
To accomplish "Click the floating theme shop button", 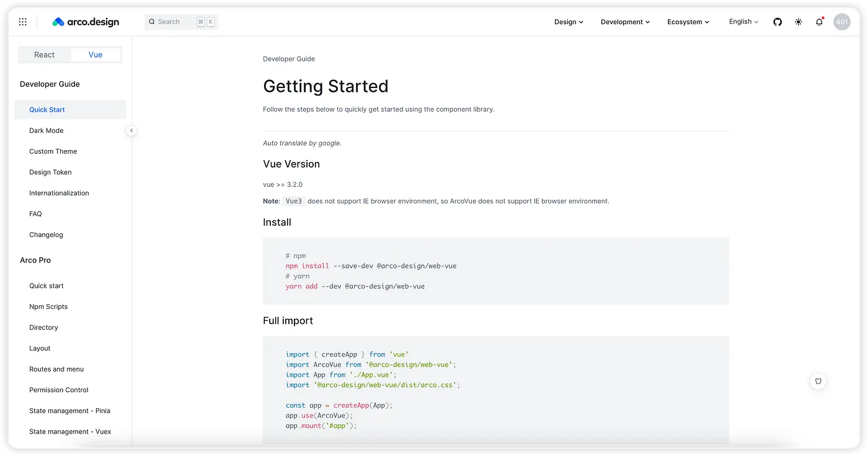I will pyautogui.click(x=818, y=381).
